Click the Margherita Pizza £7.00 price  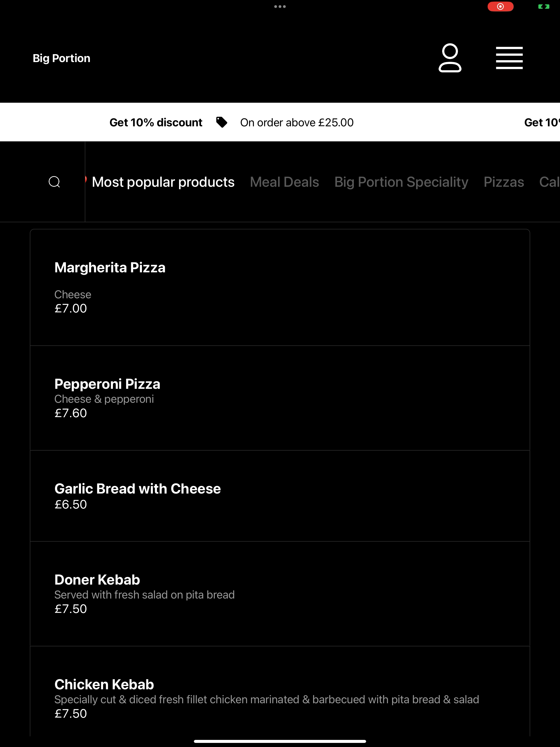tap(71, 308)
